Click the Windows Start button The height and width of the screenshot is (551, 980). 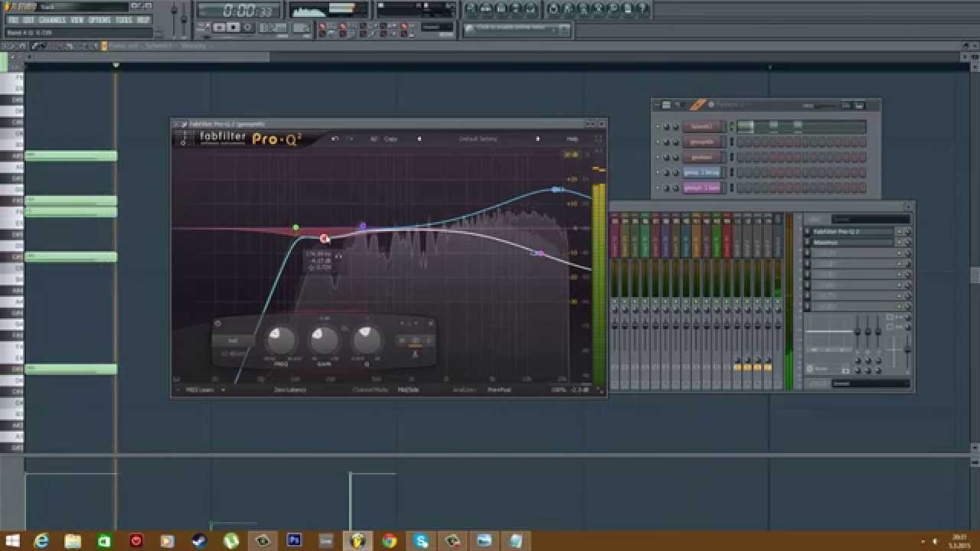(x=12, y=540)
